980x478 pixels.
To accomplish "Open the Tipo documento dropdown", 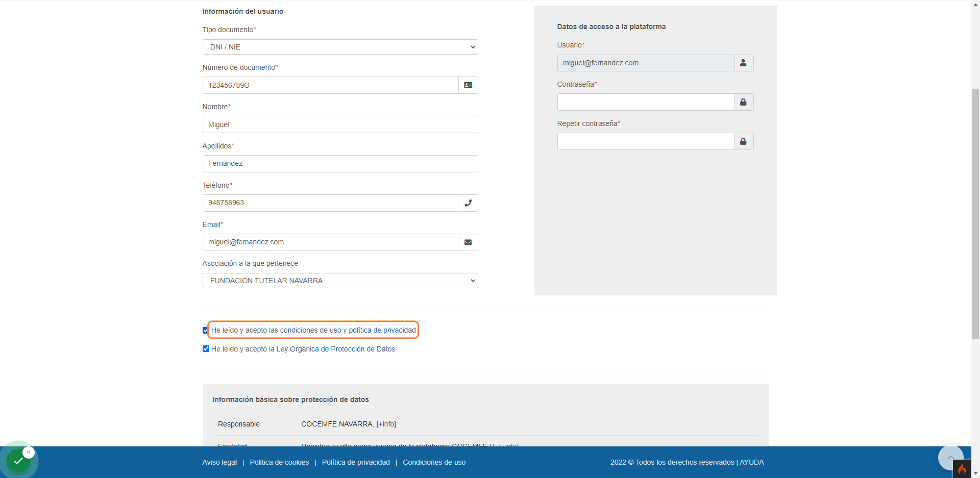I will click(340, 47).
